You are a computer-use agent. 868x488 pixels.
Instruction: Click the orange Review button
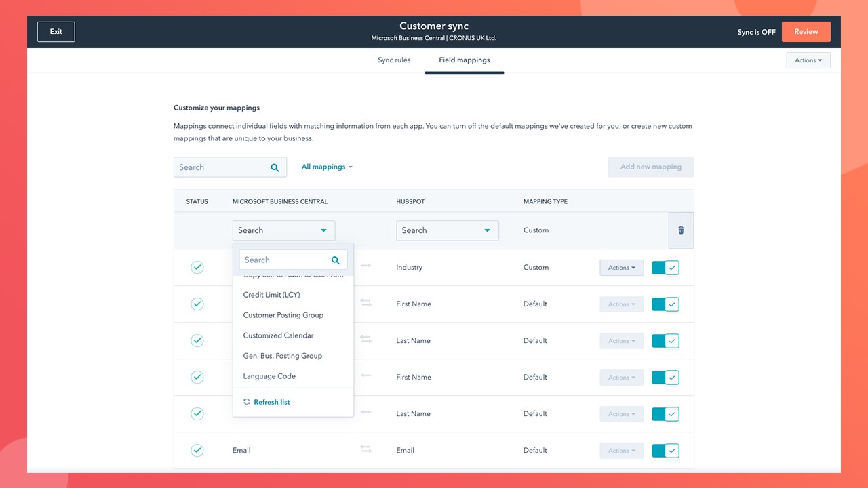click(806, 32)
